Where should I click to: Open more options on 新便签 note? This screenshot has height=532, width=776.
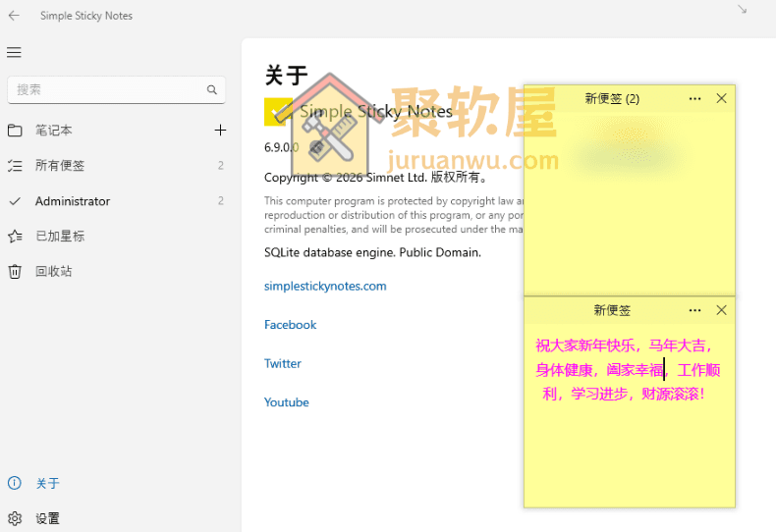point(694,310)
